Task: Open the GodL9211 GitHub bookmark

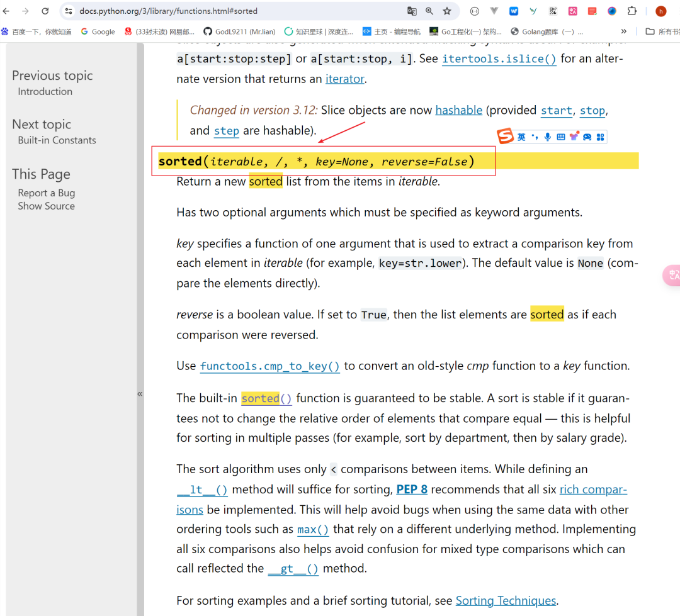Action: [239, 31]
